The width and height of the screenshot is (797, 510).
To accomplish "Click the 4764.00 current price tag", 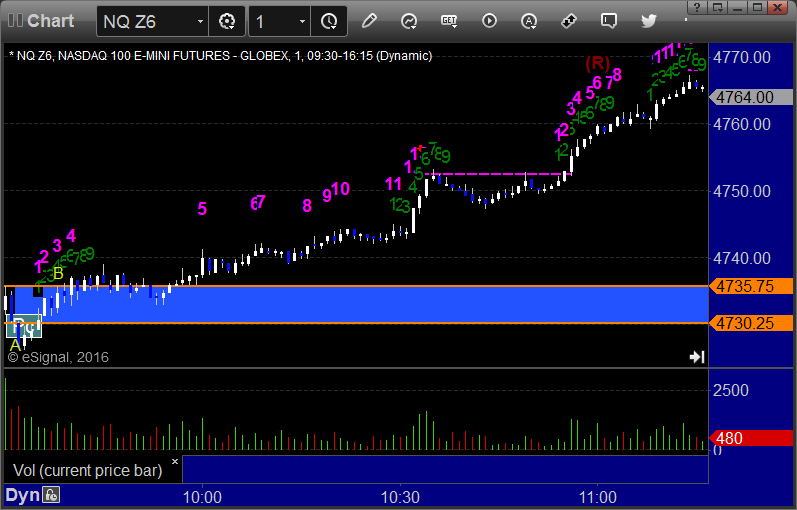I will point(750,97).
